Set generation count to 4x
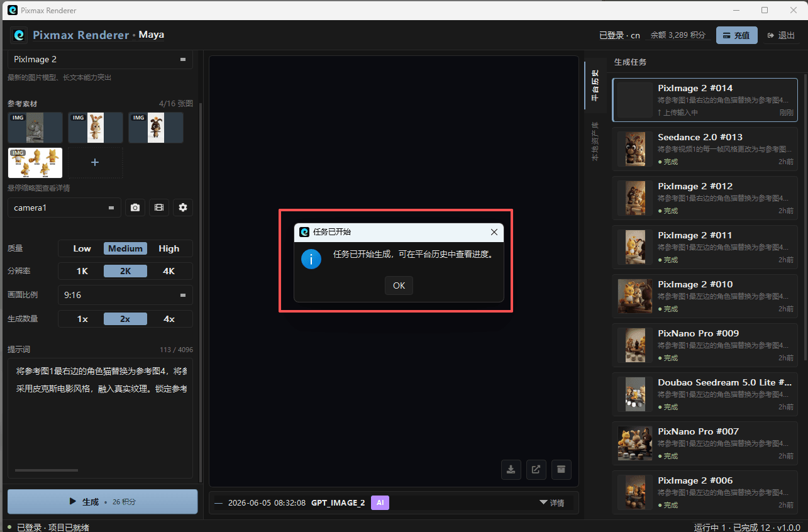The width and height of the screenshot is (808, 532). pyautogui.click(x=169, y=319)
